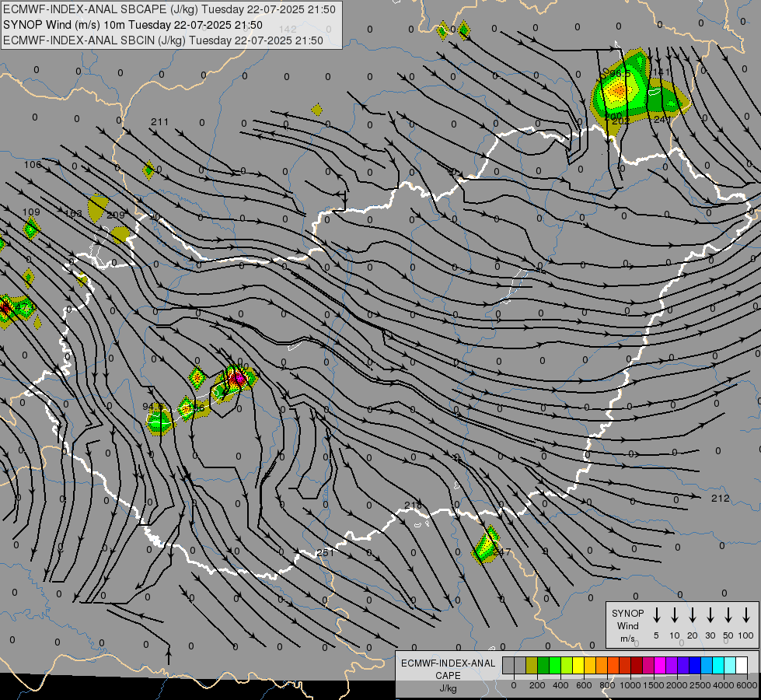Select the pale cyan swatch after 4000
The image size is (761, 700).
point(729,666)
